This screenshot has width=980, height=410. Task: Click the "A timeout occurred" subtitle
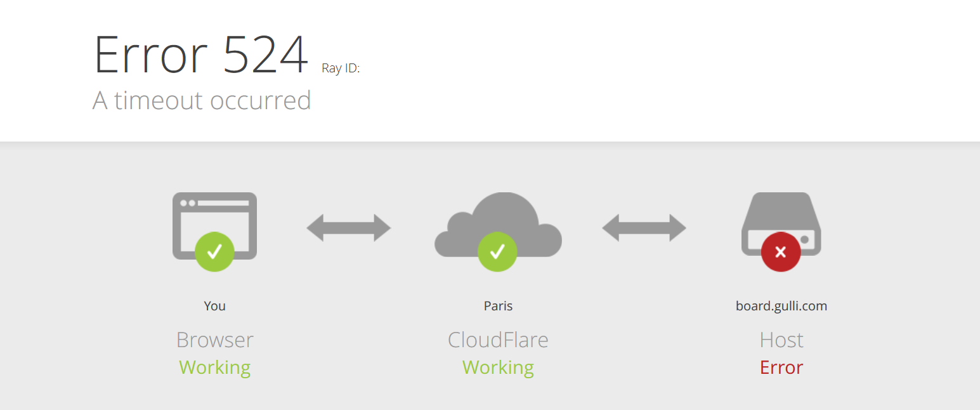tap(202, 100)
